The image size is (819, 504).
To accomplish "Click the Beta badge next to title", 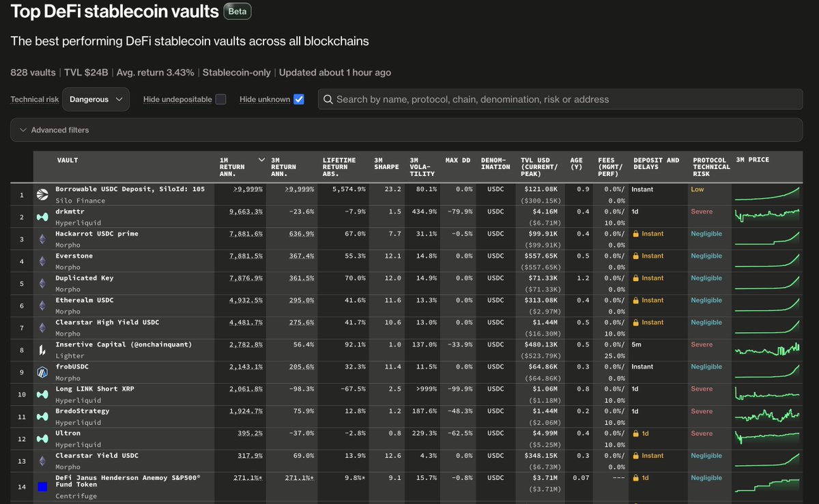I will click(238, 12).
